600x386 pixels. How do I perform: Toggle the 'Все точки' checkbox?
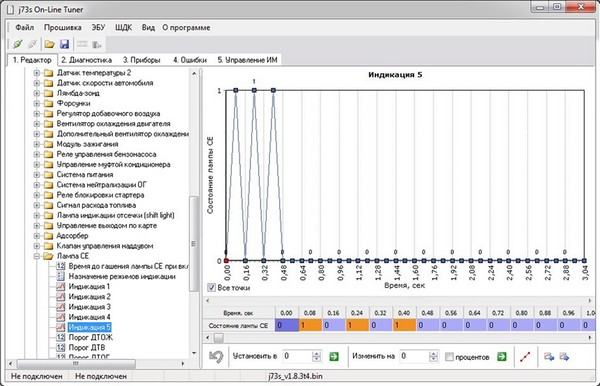211,287
